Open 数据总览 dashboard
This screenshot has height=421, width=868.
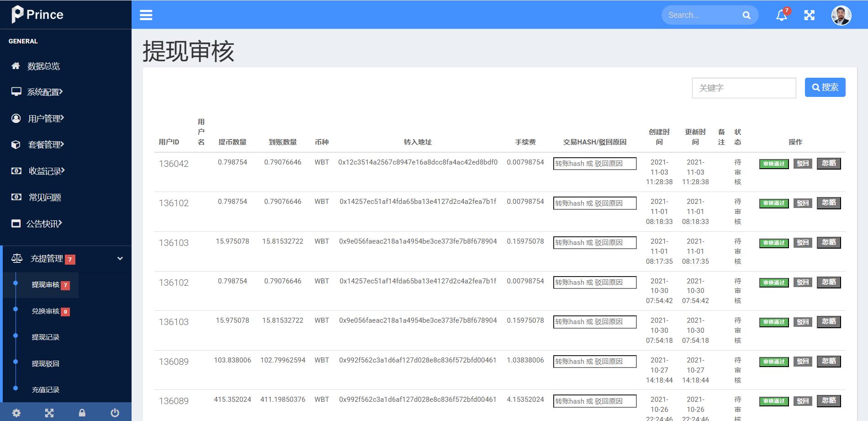[x=43, y=66]
